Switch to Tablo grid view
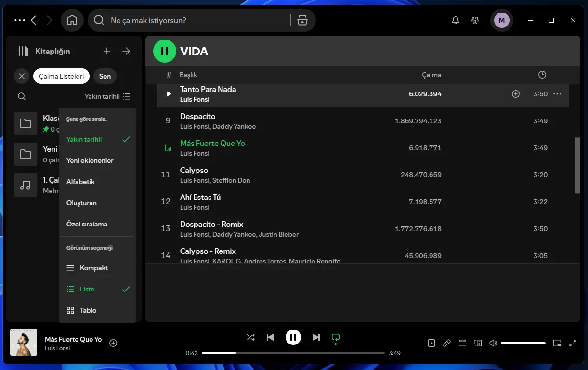This screenshot has height=370, width=588. (97, 310)
